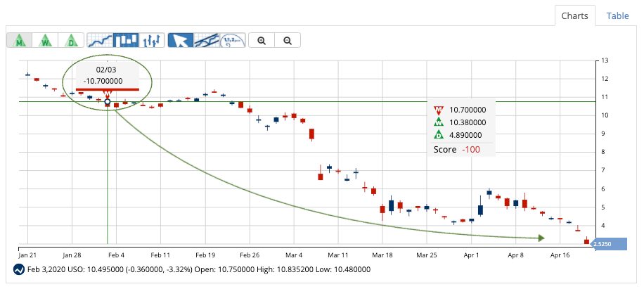Click the red monthly signal marker on 02/03
This screenshot has width=644, height=289.
tap(108, 94)
